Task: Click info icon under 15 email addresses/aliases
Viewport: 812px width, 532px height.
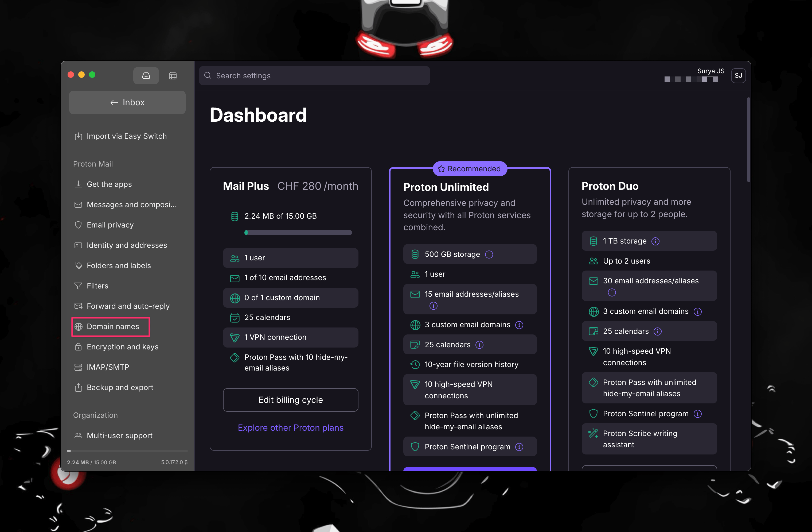Action: click(x=433, y=306)
